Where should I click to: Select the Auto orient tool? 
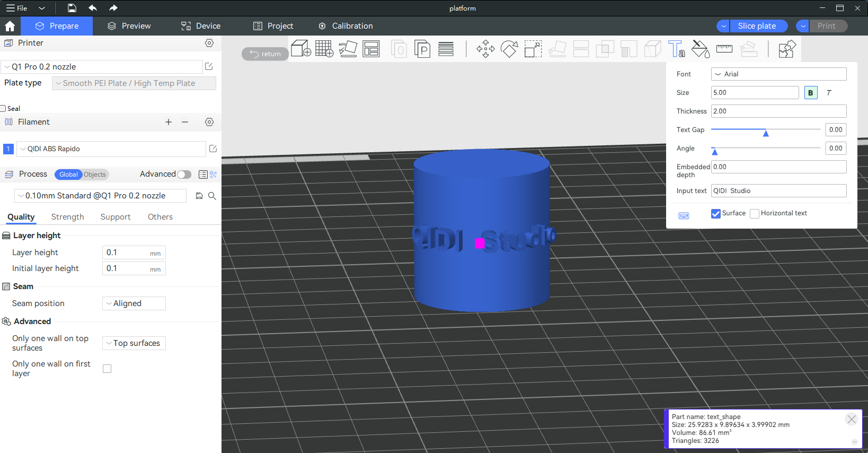(x=348, y=49)
